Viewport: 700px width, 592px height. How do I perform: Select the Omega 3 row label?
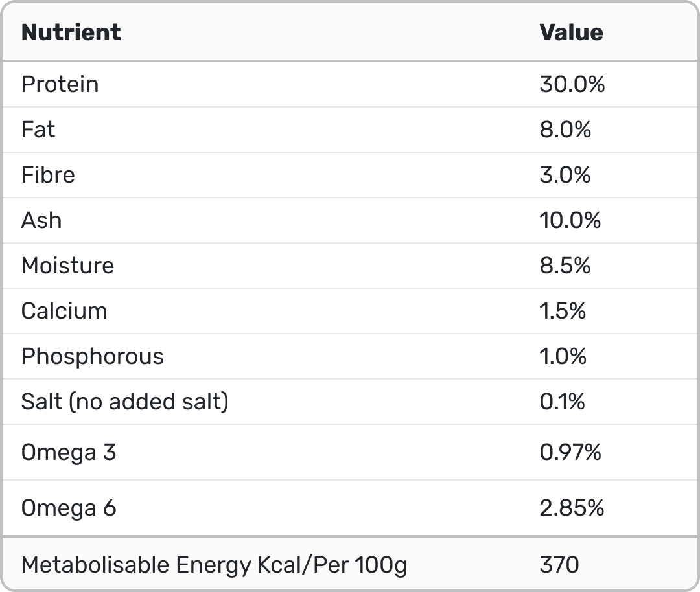69,452
